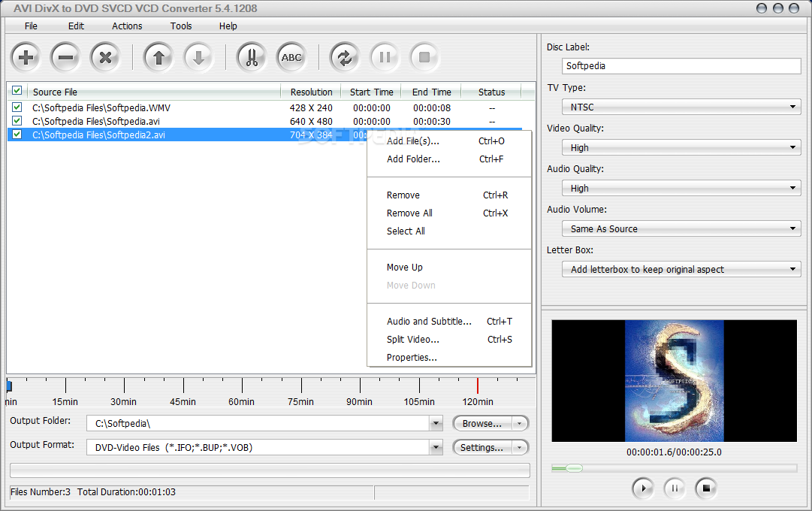Open the Letter Box dropdown

(681, 269)
